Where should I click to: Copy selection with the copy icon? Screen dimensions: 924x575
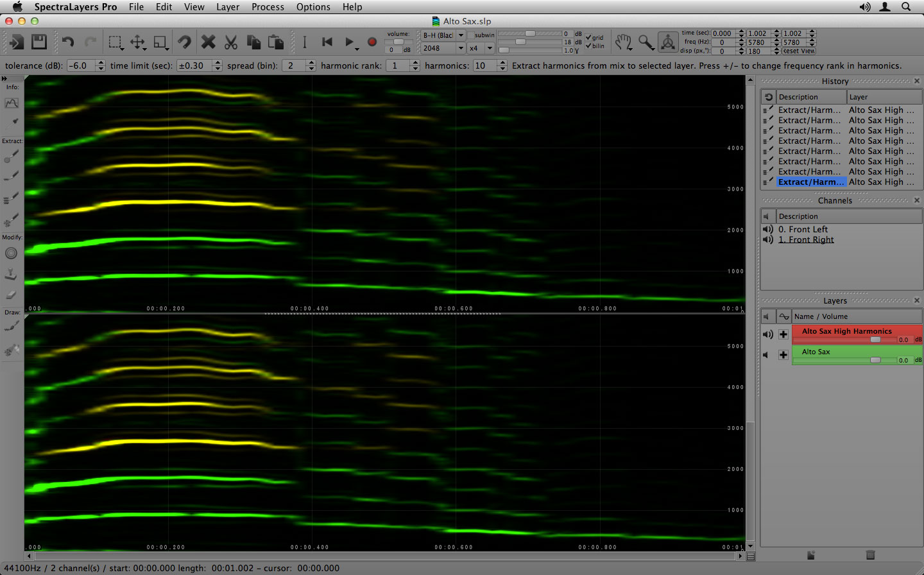254,42
